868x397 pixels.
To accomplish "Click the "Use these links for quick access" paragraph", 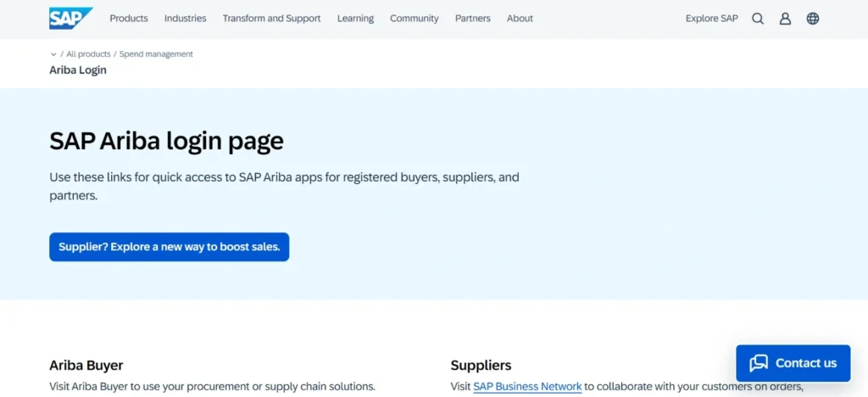I will (x=285, y=187).
